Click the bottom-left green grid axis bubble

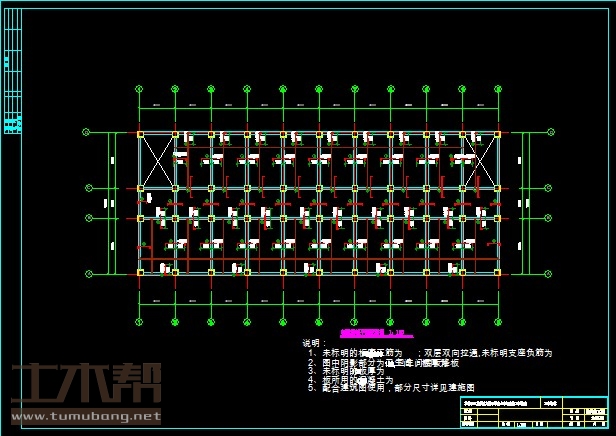coord(138,321)
